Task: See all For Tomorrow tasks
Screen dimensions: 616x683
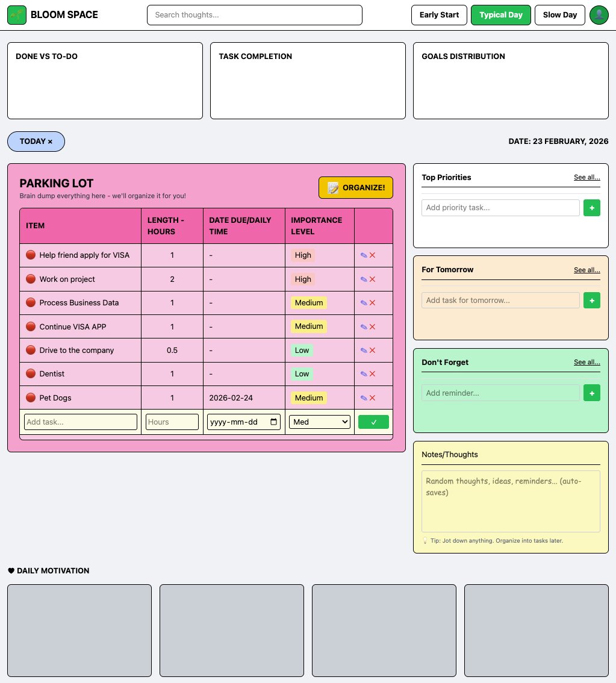Action: coord(586,270)
